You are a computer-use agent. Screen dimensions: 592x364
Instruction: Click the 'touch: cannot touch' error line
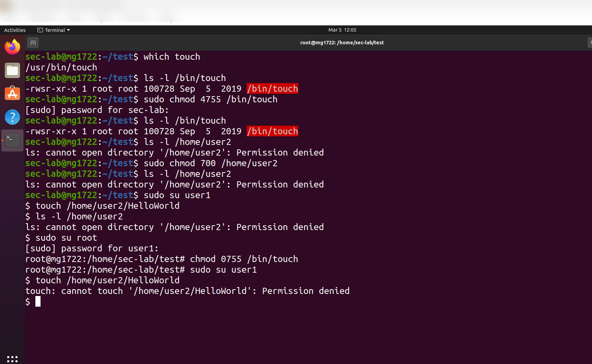pos(188,291)
